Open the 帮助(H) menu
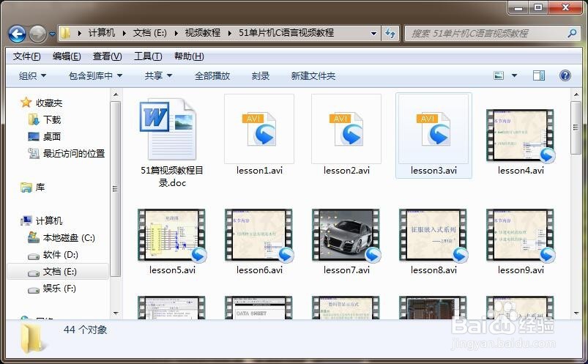Image resolution: width=588 pixels, height=364 pixels. pyautogui.click(x=189, y=56)
